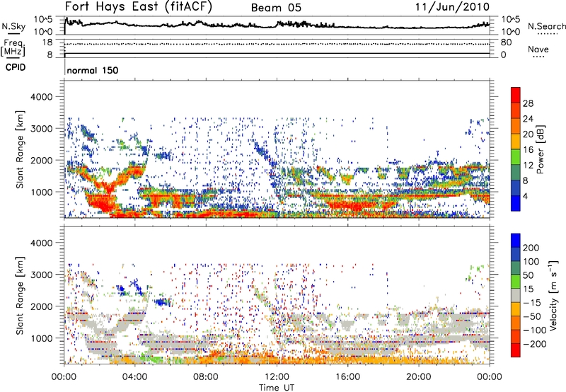Viewport: 566px width, 392px height.
Task: Click the '4000' tick on Power panel
Action: click(x=42, y=97)
